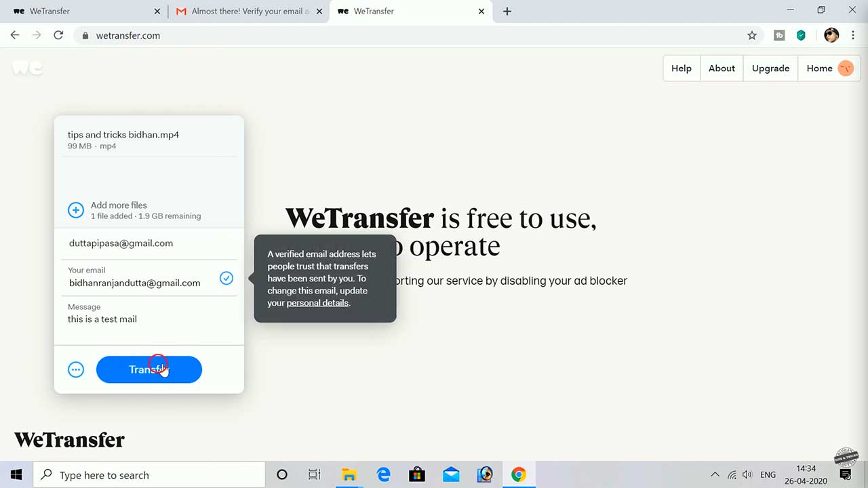Bookmark the page with the star icon
The width and height of the screenshot is (868, 488).
pyautogui.click(x=752, y=35)
